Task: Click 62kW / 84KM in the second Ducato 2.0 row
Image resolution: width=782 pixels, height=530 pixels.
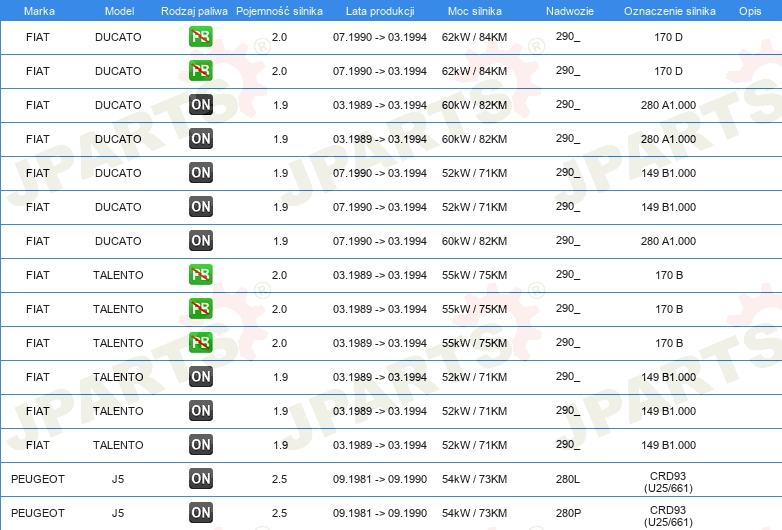Action: click(x=474, y=71)
